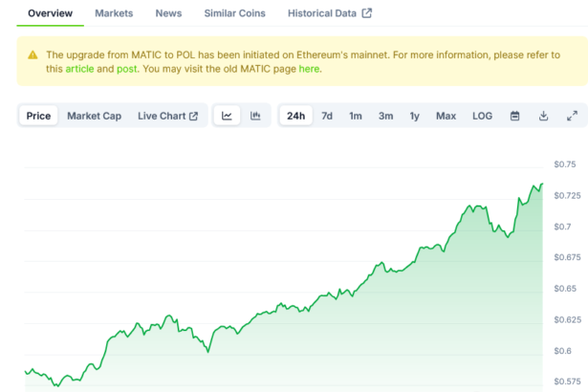Open the calendar date range picker

[x=514, y=116]
